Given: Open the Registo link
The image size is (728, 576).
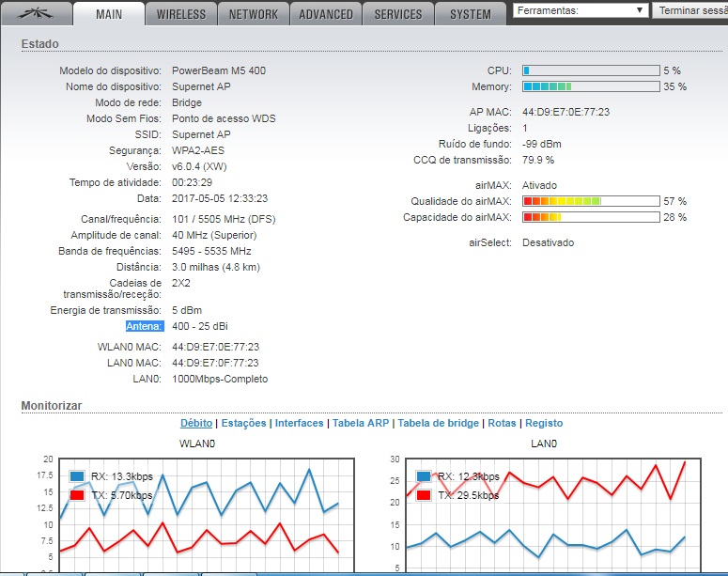Looking at the screenshot, I should [544, 423].
